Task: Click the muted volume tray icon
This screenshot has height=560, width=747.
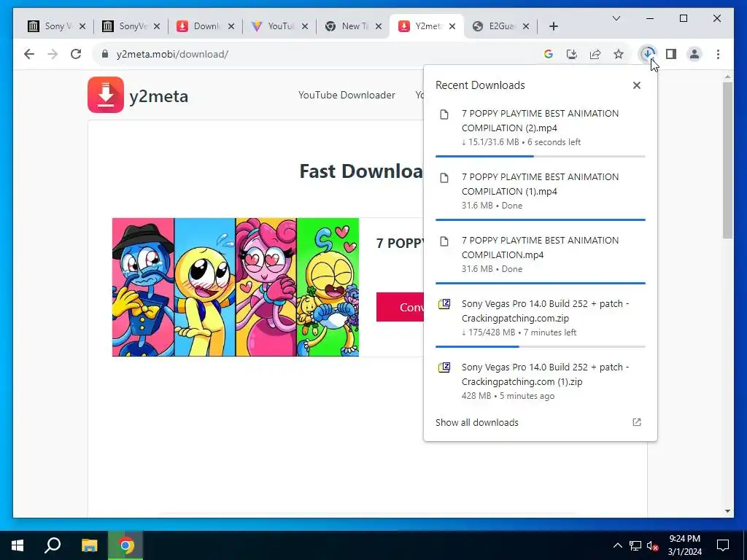Action: tap(652, 545)
